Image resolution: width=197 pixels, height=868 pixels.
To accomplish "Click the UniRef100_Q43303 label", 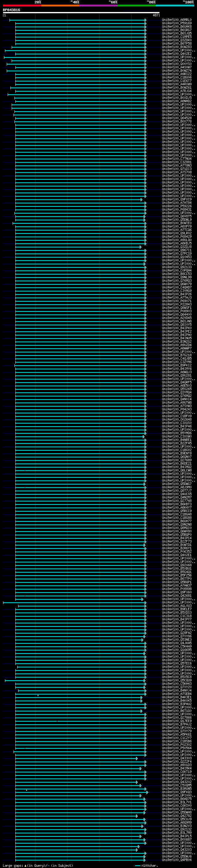I will 176,758.
